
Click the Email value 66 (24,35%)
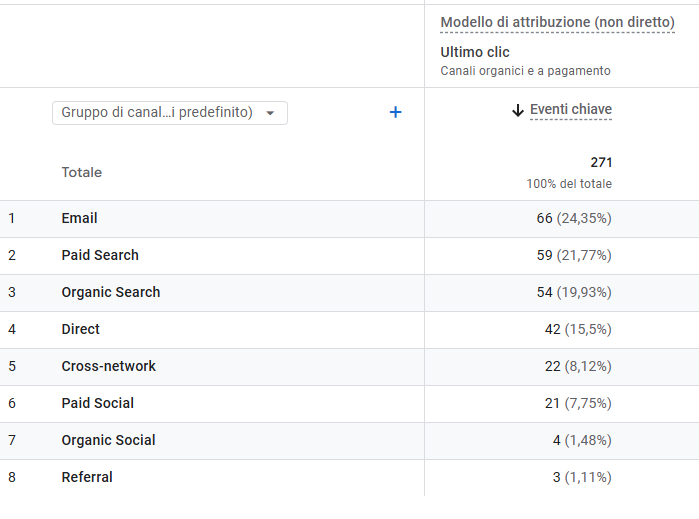click(x=574, y=218)
